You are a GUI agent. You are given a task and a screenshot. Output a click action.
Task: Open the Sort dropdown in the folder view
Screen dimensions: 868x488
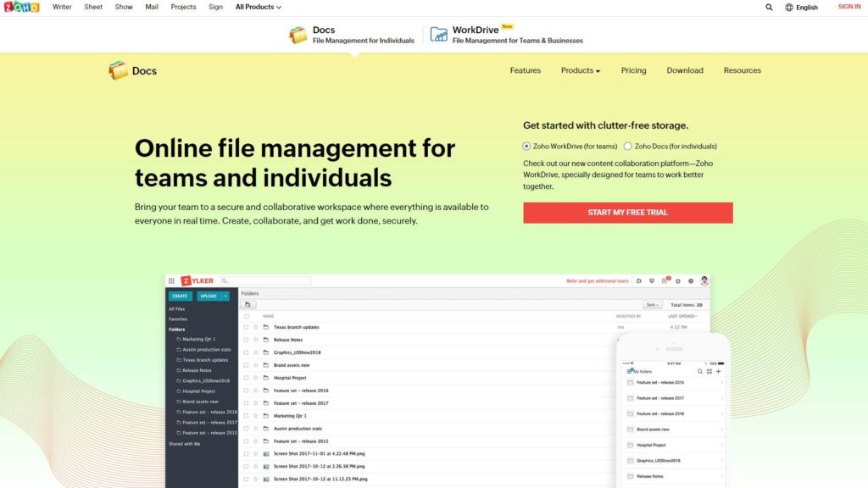point(650,303)
